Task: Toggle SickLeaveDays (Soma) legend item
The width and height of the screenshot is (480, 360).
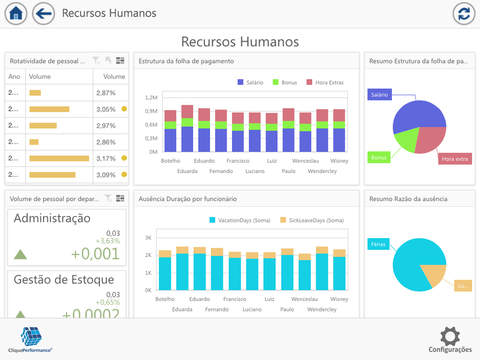Action: click(x=312, y=220)
